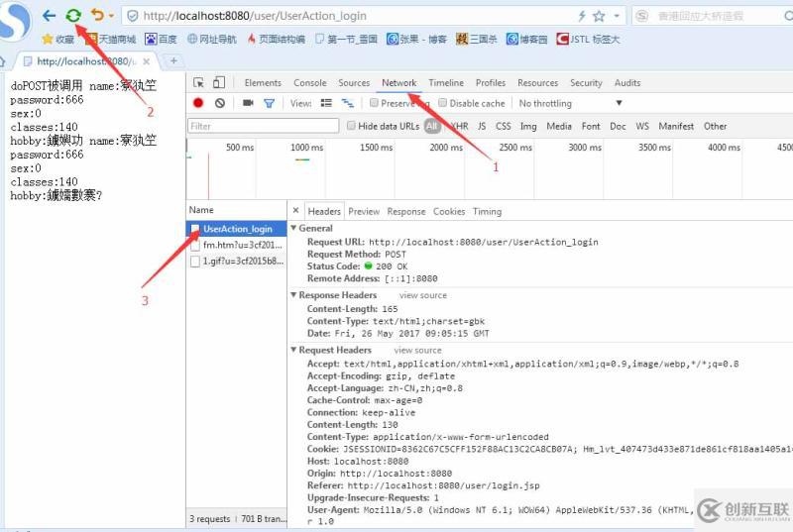Click the search engine logo in the search box

(642, 16)
